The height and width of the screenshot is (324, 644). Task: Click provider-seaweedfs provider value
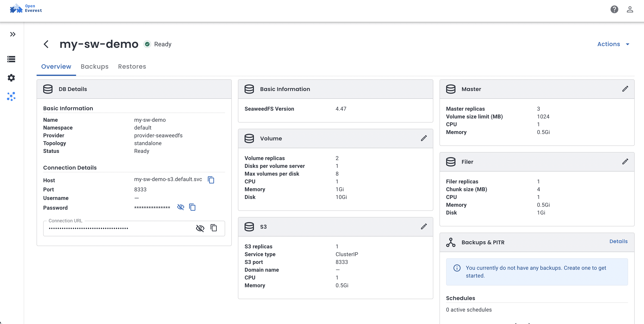[x=158, y=135]
